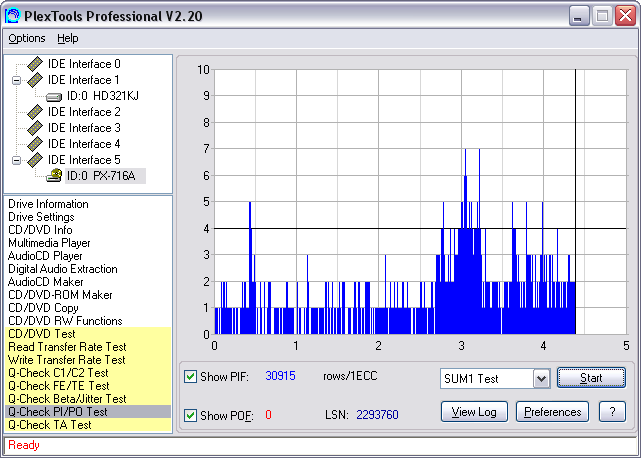This screenshot has height=458, width=641.
Task: Click the question mark help button
Action: [x=612, y=412]
